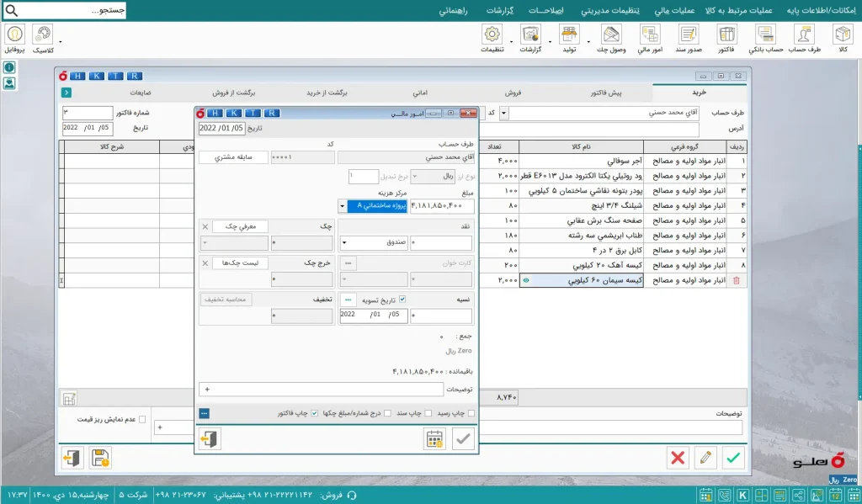
Task: Click the توضیحات input field in the dialog
Action: (321, 389)
